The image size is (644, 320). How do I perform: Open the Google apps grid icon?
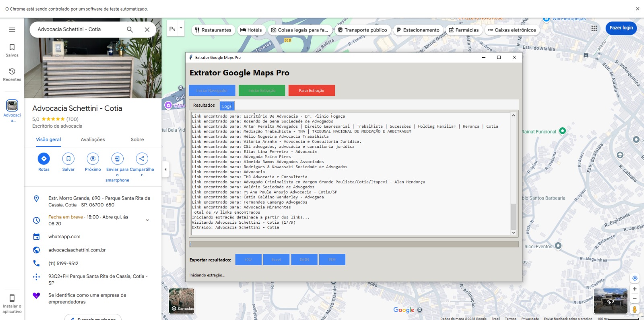click(x=594, y=28)
